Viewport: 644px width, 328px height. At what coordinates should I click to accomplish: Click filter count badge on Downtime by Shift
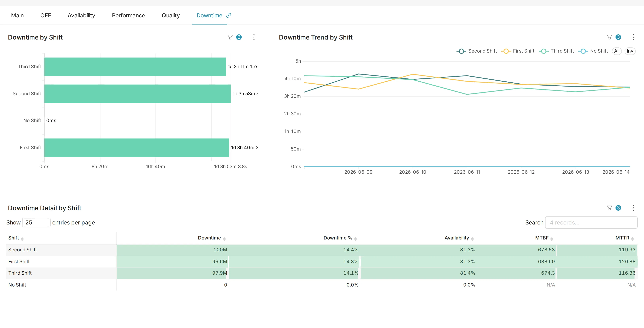pos(239,37)
